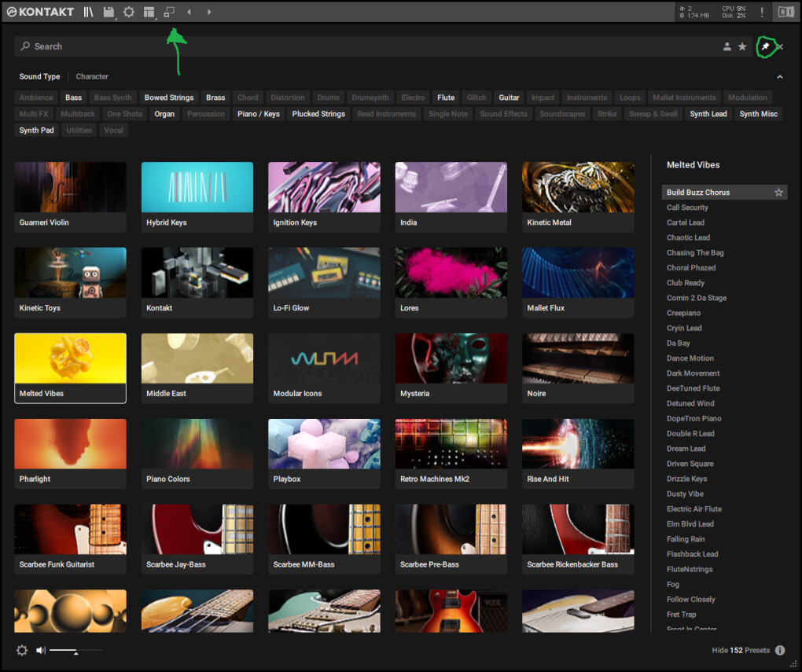This screenshot has height=672, width=802.
Task: Go to next instrument with right arrow
Action: click(x=209, y=12)
